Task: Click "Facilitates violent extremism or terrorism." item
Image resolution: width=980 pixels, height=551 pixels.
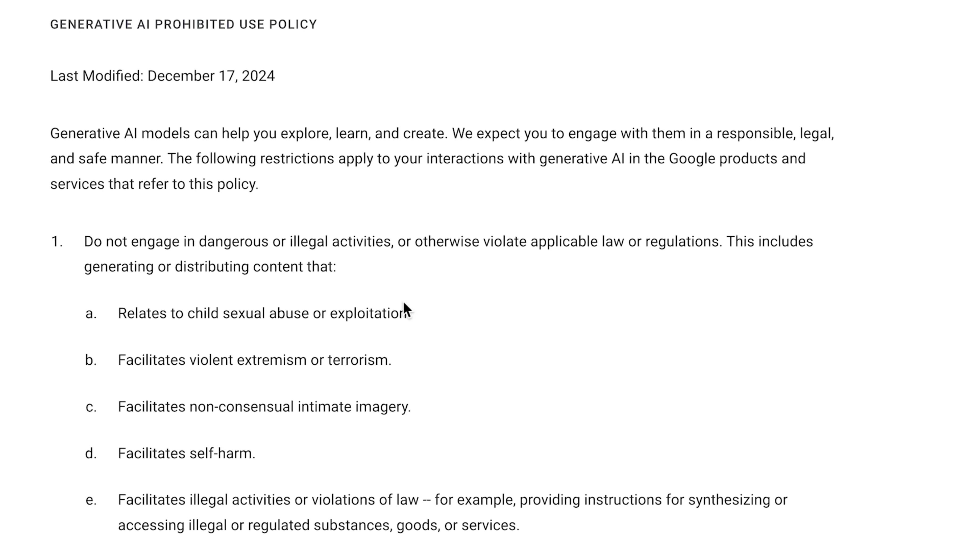Action: click(255, 360)
